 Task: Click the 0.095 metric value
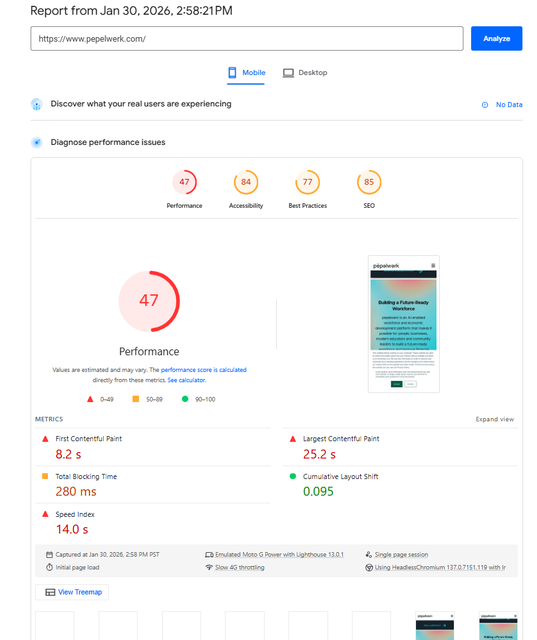(x=318, y=491)
